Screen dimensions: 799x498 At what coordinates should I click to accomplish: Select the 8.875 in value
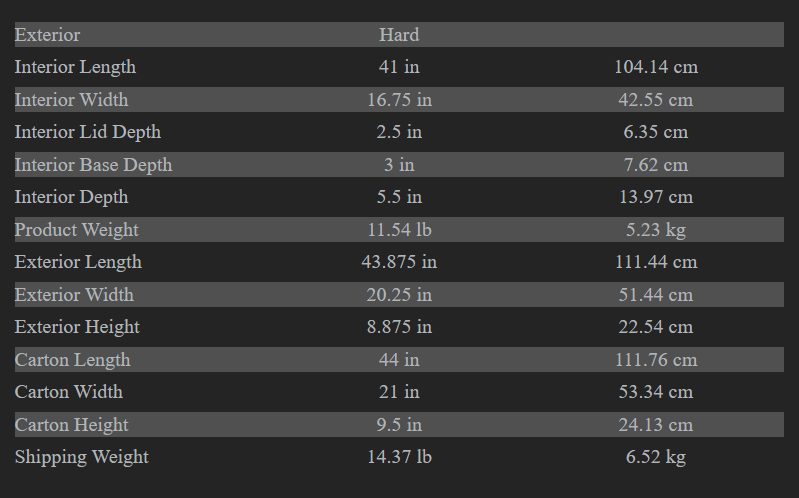[x=399, y=327]
